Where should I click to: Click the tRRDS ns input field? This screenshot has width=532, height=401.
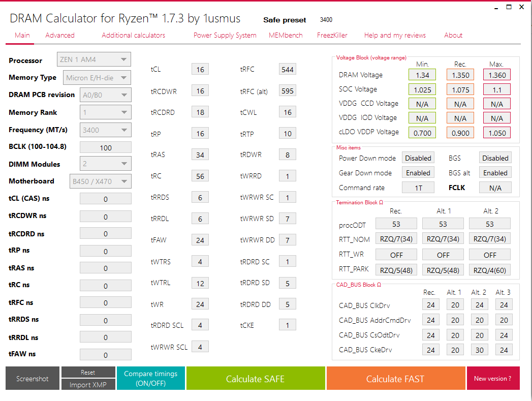click(106, 320)
